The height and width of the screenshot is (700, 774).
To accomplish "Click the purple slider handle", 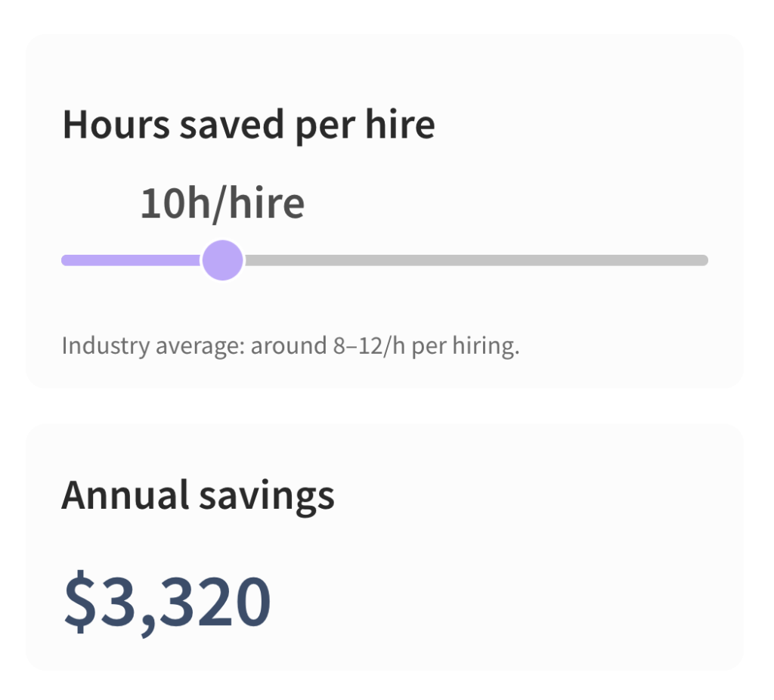I will [223, 260].
